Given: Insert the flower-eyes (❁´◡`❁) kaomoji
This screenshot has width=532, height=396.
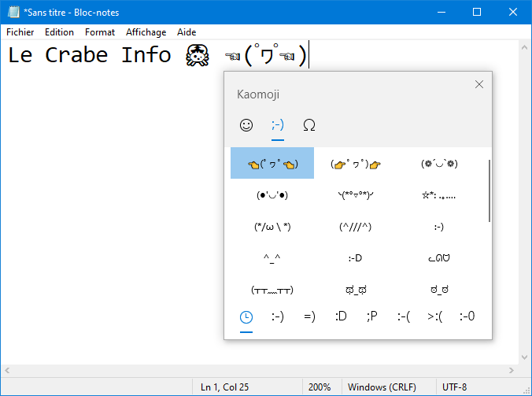Looking at the screenshot, I should (439, 163).
